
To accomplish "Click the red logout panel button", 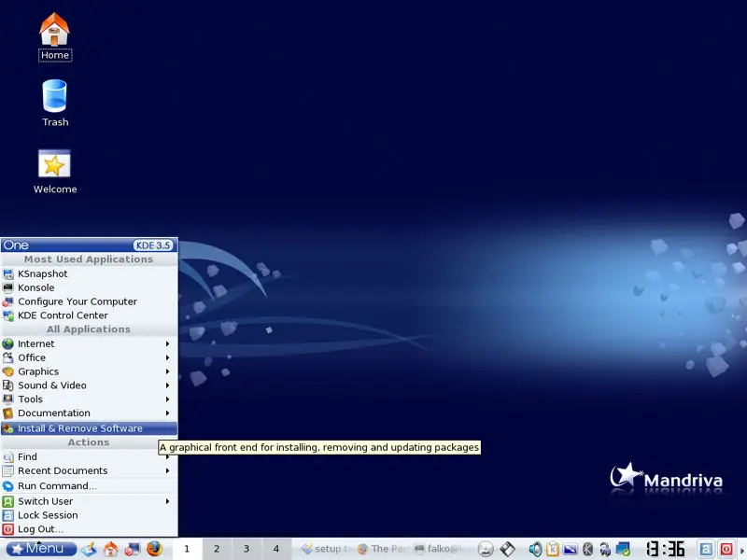I will point(726,549).
